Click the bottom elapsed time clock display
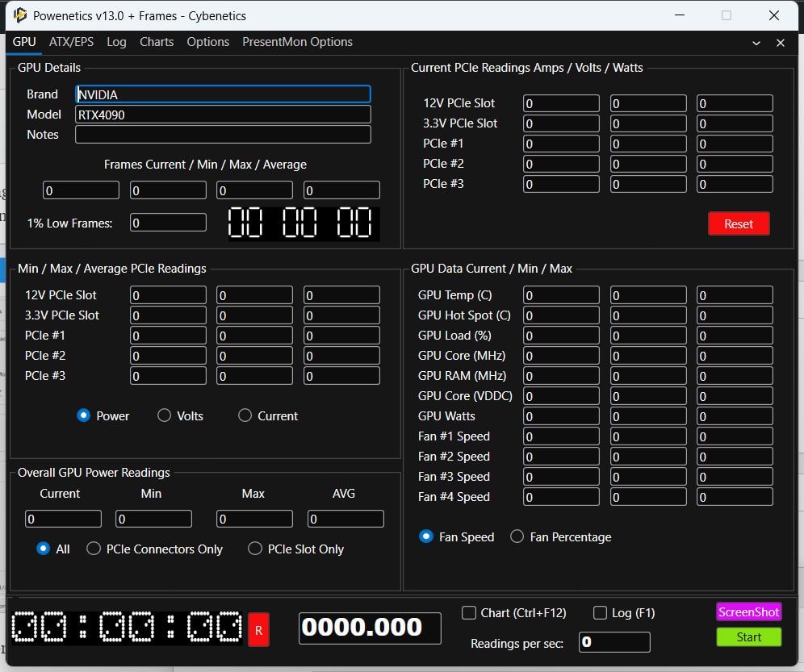 (128, 628)
